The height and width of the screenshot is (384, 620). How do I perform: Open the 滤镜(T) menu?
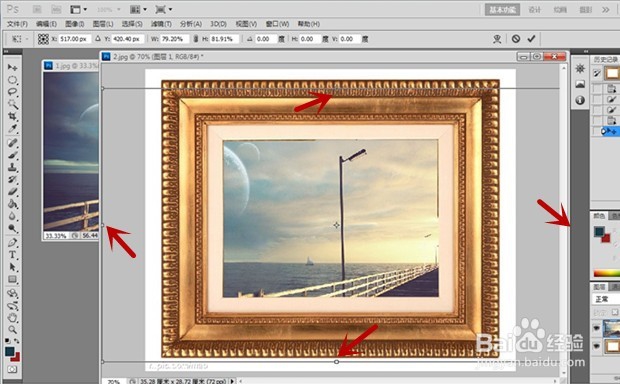click(x=161, y=24)
